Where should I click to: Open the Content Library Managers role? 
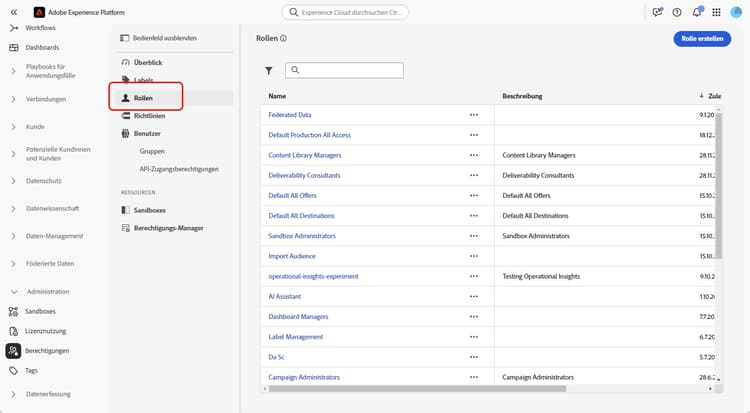click(305, 155)
